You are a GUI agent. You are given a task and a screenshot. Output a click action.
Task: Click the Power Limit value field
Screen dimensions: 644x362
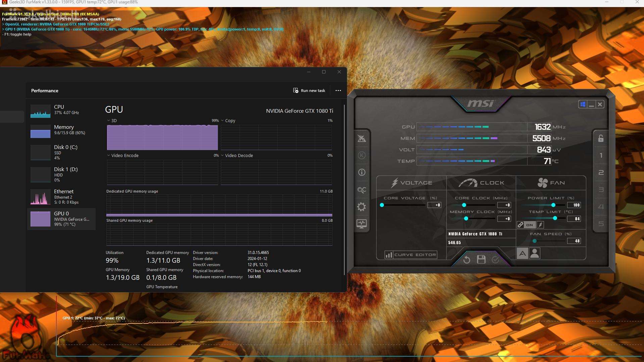(574, 205)
